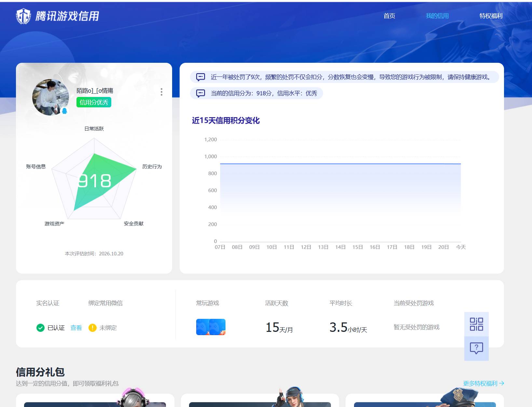Click the 历史行为 radar axis label
Viewport: 532px width, 407px height.
[152, 167]
